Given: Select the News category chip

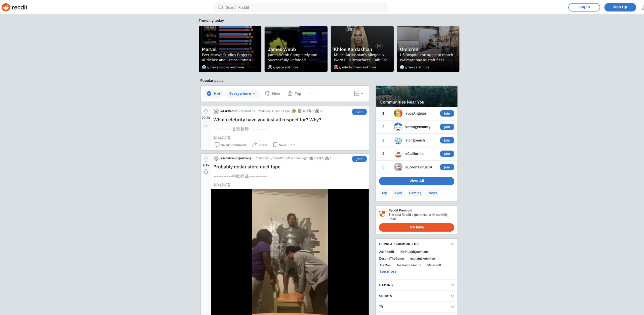Looking at the screenshot, I should coord(433,193).
